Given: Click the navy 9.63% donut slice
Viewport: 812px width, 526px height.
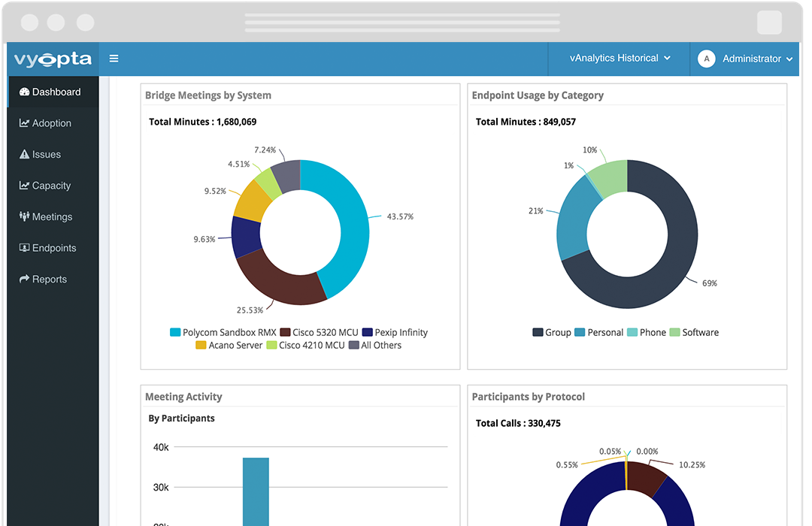Looking at the screenshot, I should [x=246, y=237].
